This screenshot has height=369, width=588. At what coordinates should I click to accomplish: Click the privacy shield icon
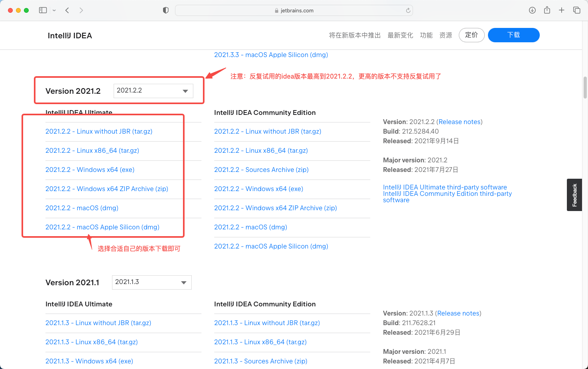tap(166, 10)
